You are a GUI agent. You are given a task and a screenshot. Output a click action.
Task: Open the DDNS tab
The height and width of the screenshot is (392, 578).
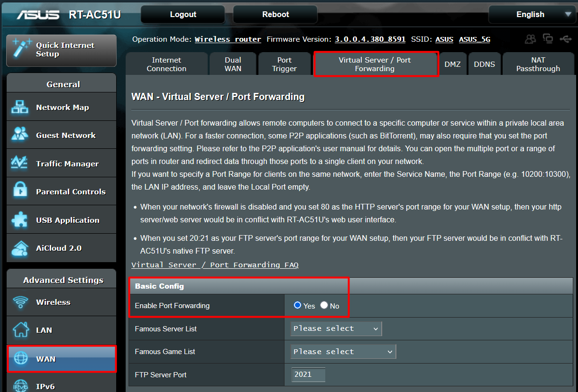[x=484, y=64]
